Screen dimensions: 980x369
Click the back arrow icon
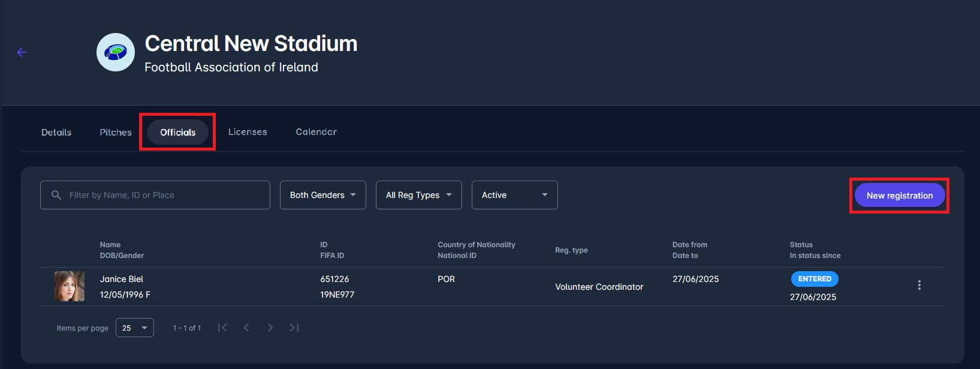pyautogui.click(x=22, y=52)
